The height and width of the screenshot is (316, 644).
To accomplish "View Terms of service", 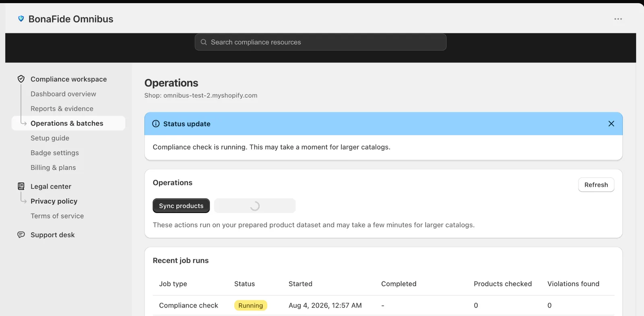I will [57, 216].
